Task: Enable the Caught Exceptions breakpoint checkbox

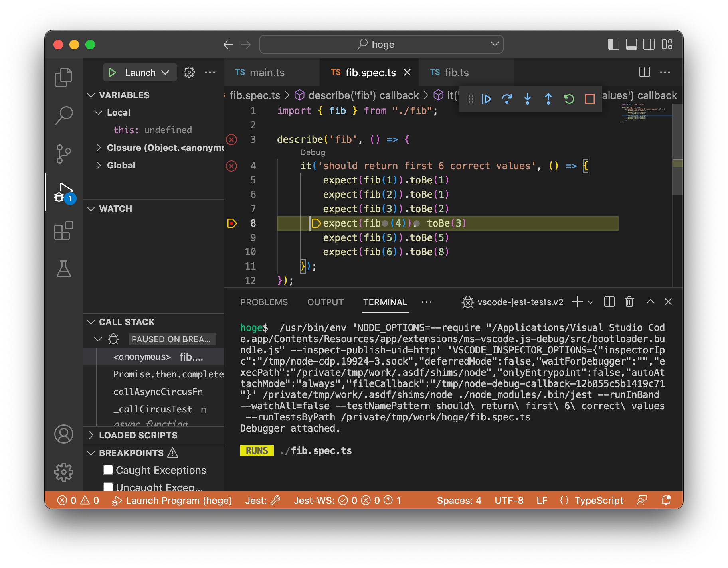Action: point(108,470)
